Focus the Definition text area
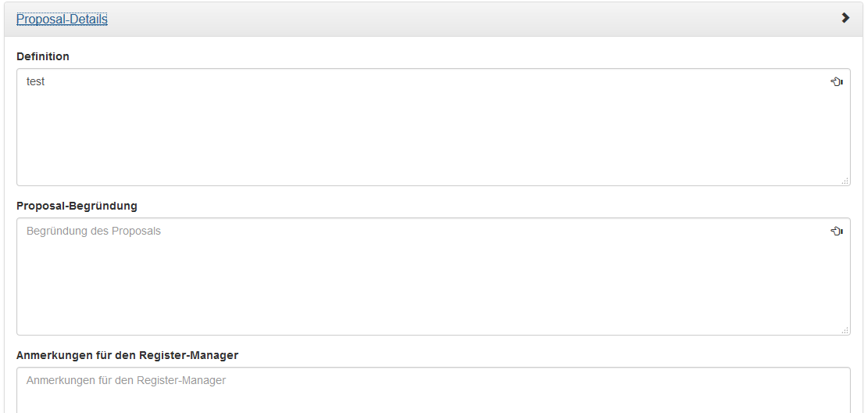Screen dimensions: 868x413 click(434, 127)
